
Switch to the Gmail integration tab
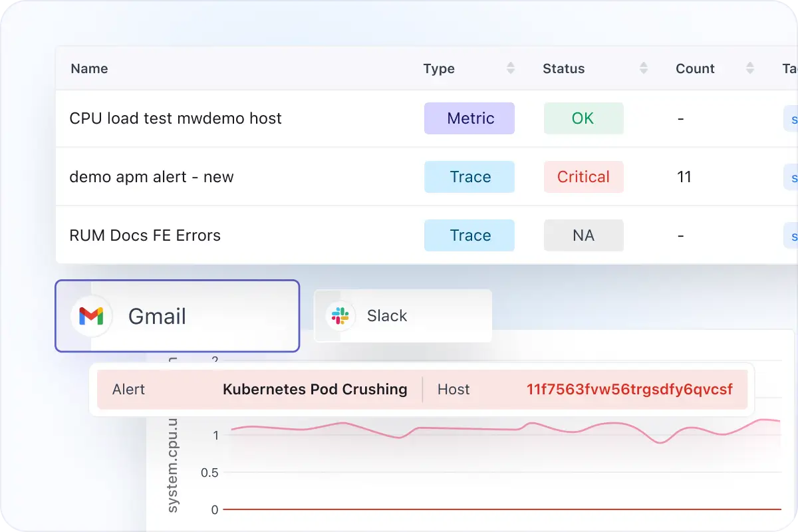pos(177,317)
